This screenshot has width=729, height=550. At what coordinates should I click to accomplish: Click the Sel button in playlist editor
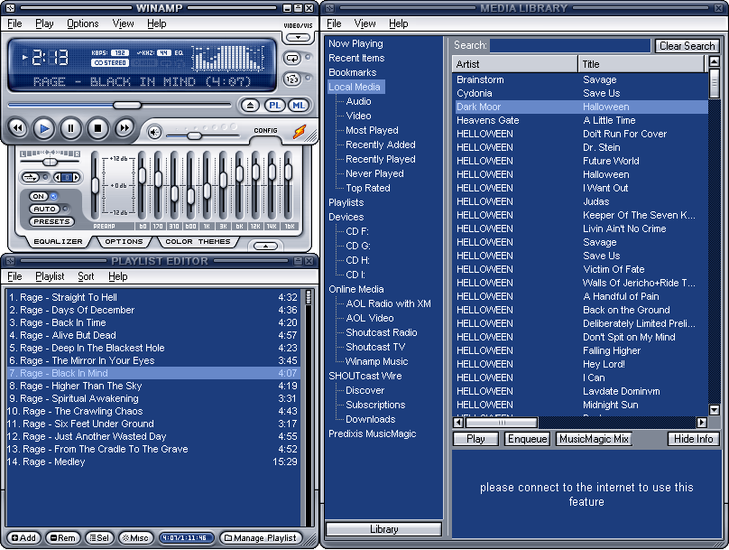click(x=99, y=538)
